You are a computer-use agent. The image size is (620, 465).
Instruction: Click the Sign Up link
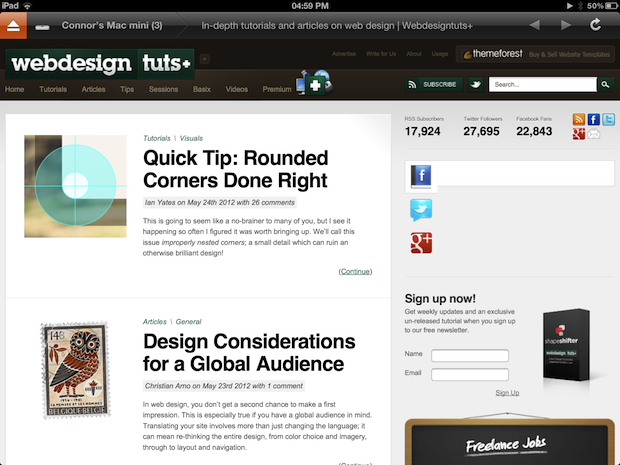(x=507, y=393)
